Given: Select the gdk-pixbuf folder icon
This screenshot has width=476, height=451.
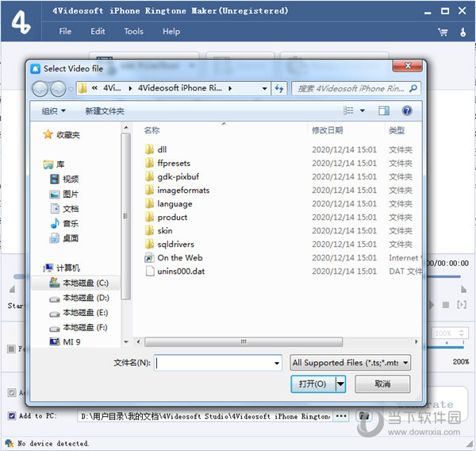Looking at the screenshot, I should [x=149, y=176].
